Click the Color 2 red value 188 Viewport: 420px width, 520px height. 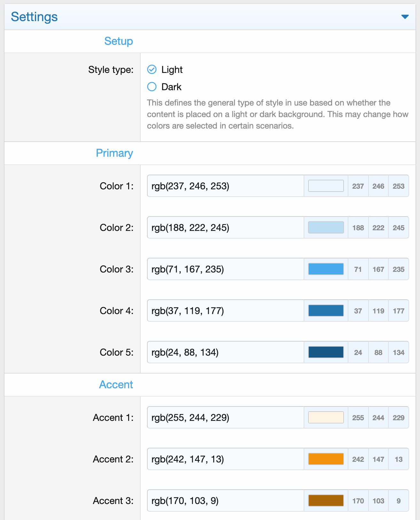click(358, 228)
